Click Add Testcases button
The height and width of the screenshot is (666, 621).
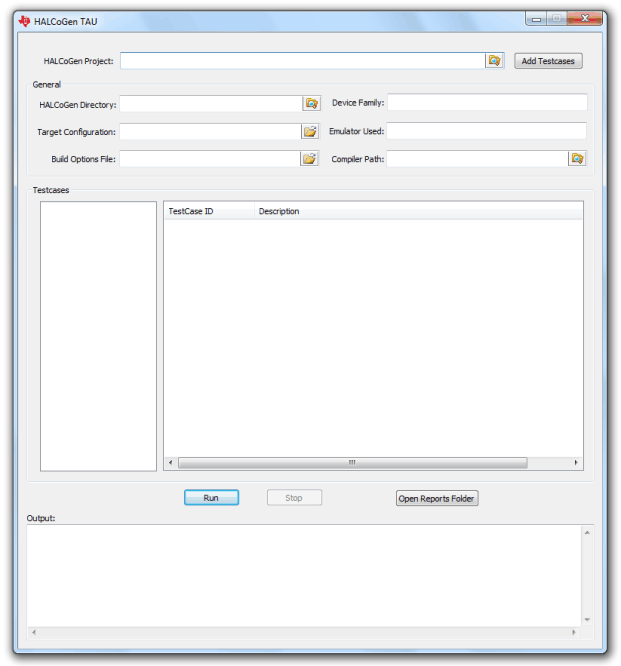548,61
